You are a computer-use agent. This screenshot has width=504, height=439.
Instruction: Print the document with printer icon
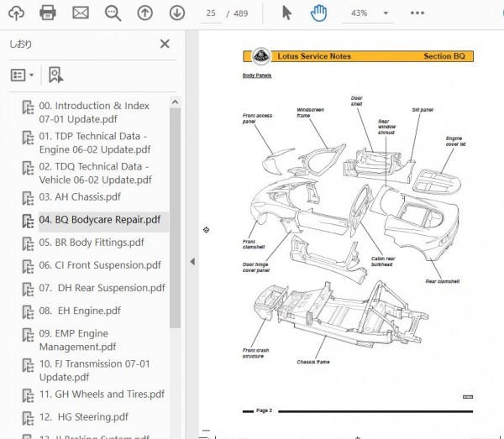click(x=48, y=13)
